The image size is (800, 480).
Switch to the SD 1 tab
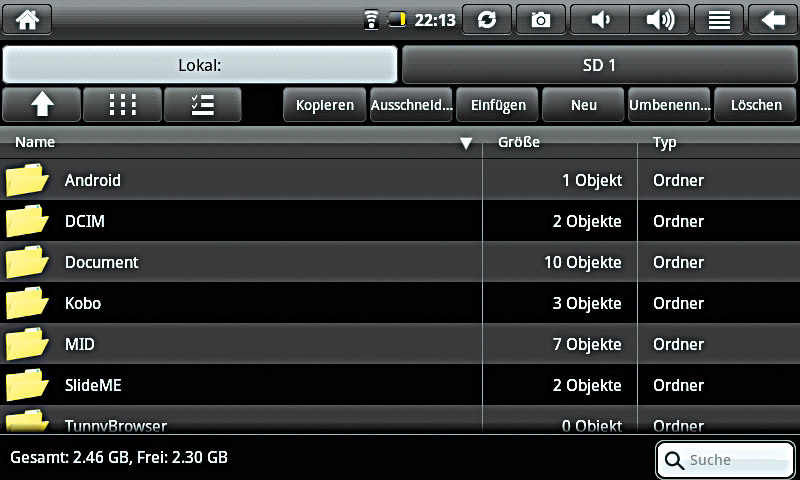pyautogui.click(x=599, y=65)
